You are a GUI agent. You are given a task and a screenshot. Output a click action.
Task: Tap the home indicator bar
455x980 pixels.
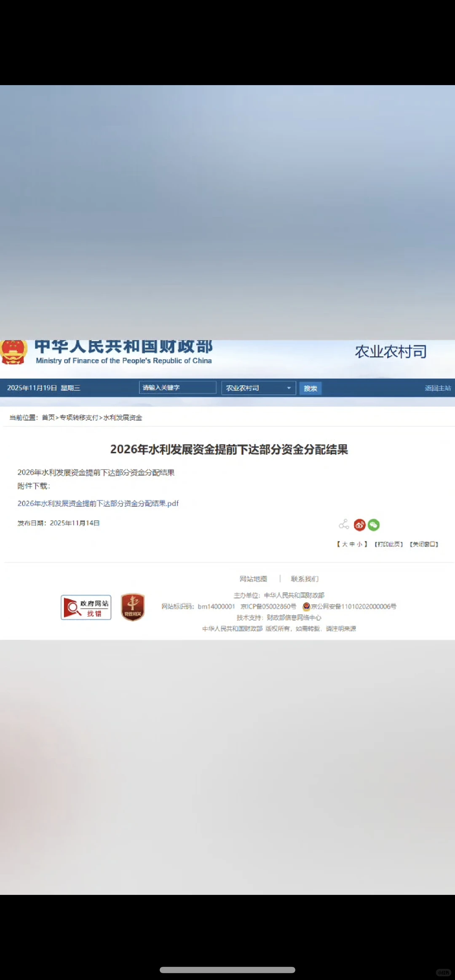[227, 970]
